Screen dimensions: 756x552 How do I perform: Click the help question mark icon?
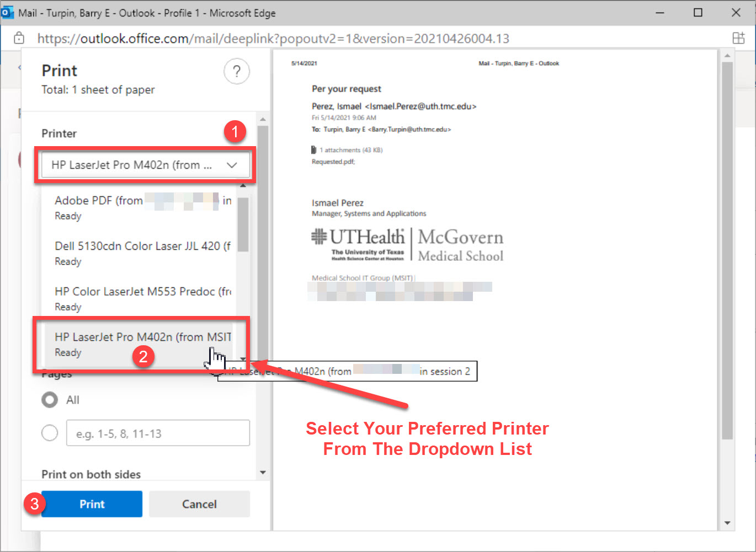(236, 71)
